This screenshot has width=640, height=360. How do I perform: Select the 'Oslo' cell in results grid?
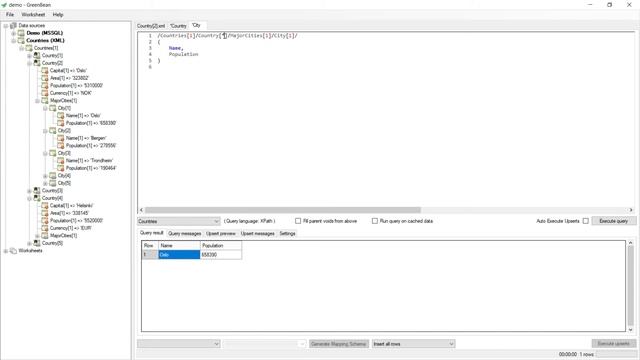pyautogui.click(x=179, y=255)
